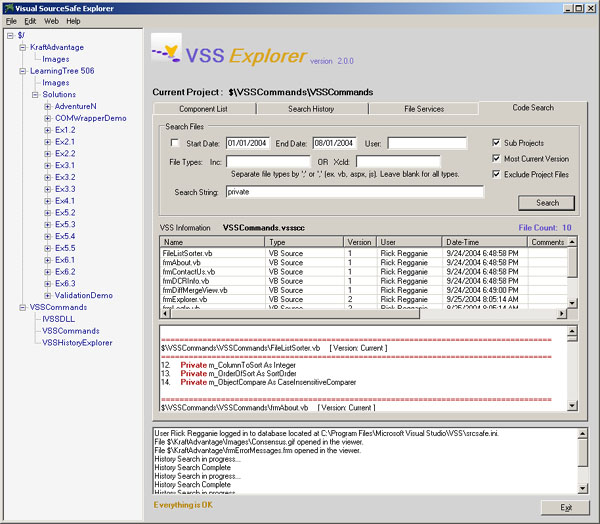Image resolution: width=600 pixels, height=524 pixels.
Task: Click the Search button
Action: tap(546, 203)
